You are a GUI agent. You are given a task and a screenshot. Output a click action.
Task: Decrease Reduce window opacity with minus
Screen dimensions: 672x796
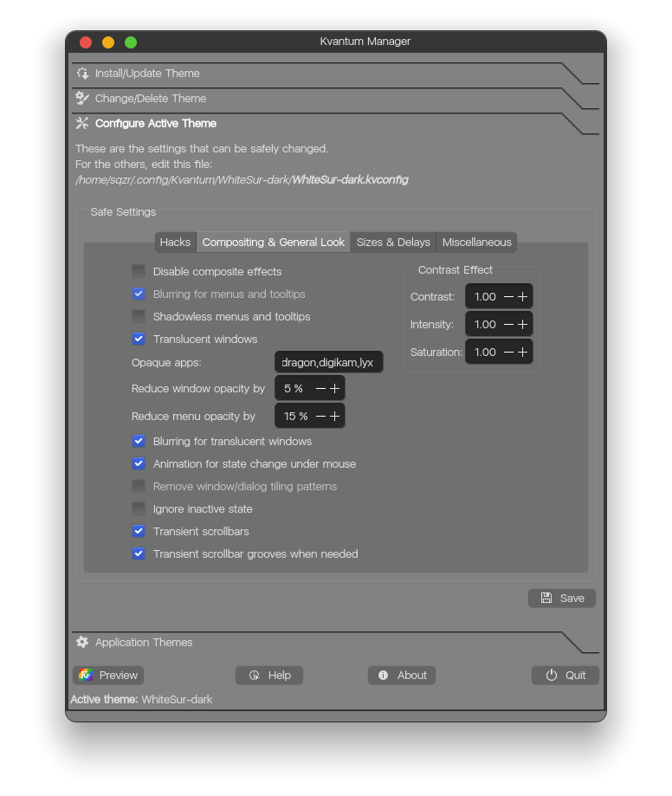(320, 388)
